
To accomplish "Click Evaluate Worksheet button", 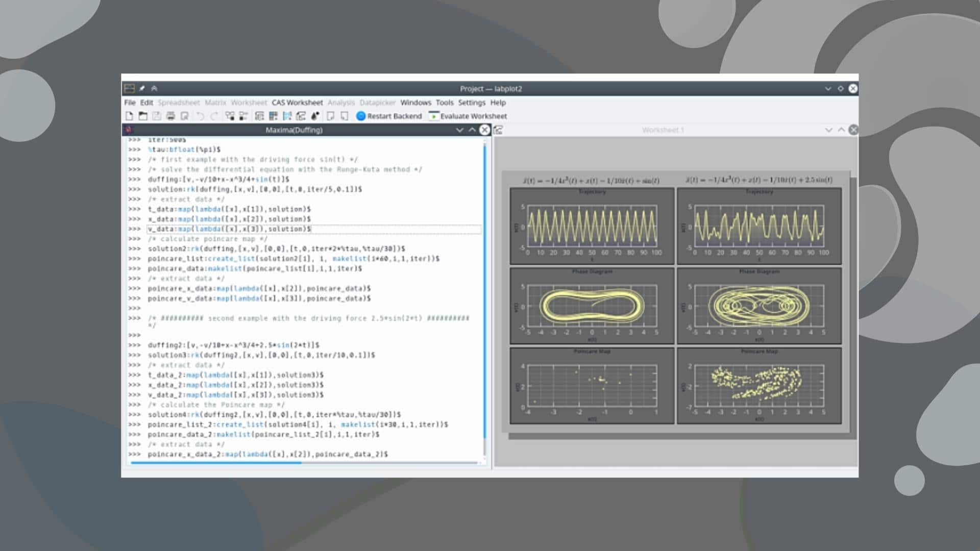I will click(468, 116).
